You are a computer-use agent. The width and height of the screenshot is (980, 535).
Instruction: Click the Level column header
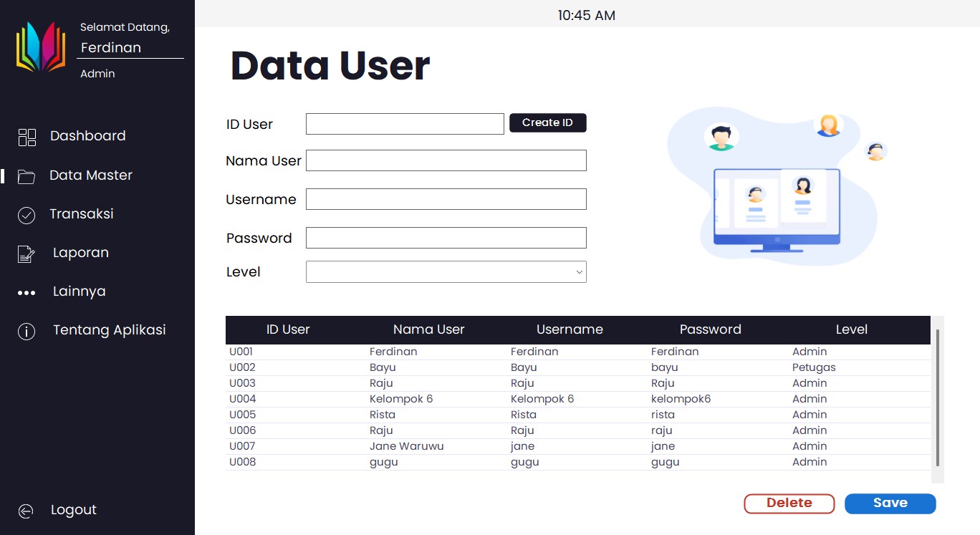(x=852, y=329)
